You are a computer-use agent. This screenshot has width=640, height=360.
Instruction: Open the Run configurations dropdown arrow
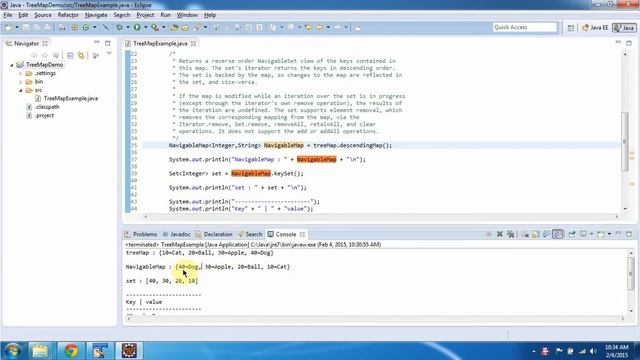tap(146, 27)
